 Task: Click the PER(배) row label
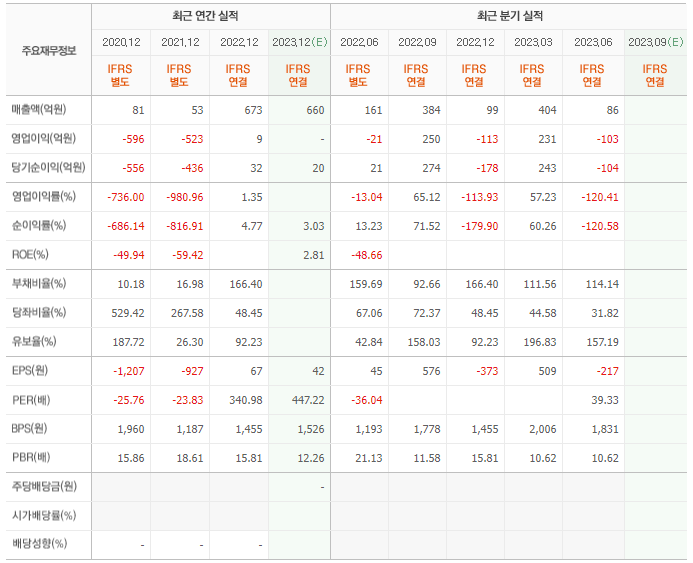pos(31,400)
